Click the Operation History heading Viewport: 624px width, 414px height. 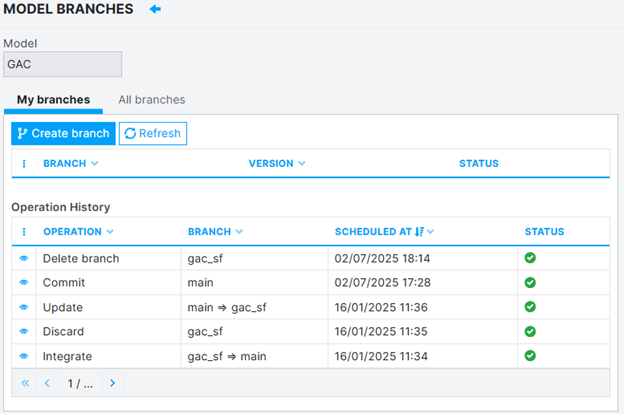pos(60,207)
